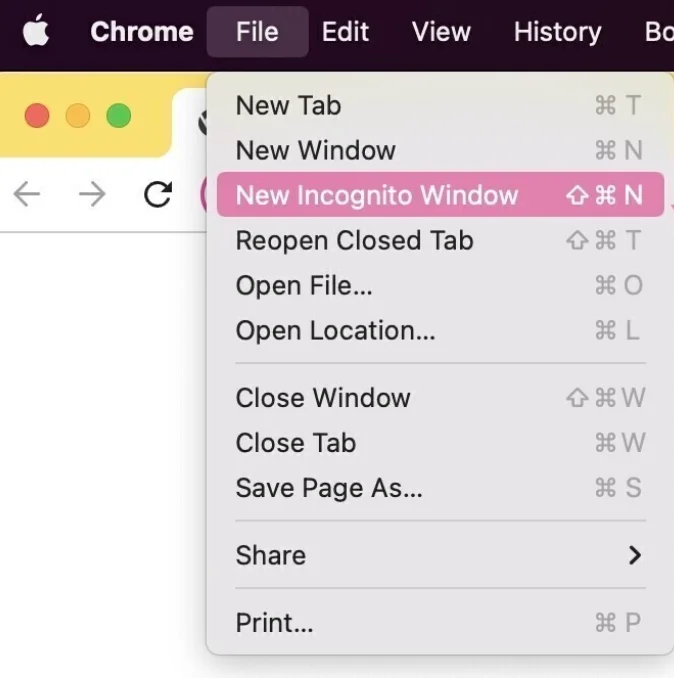Select New Incognito Window

(x=377, y=195)
